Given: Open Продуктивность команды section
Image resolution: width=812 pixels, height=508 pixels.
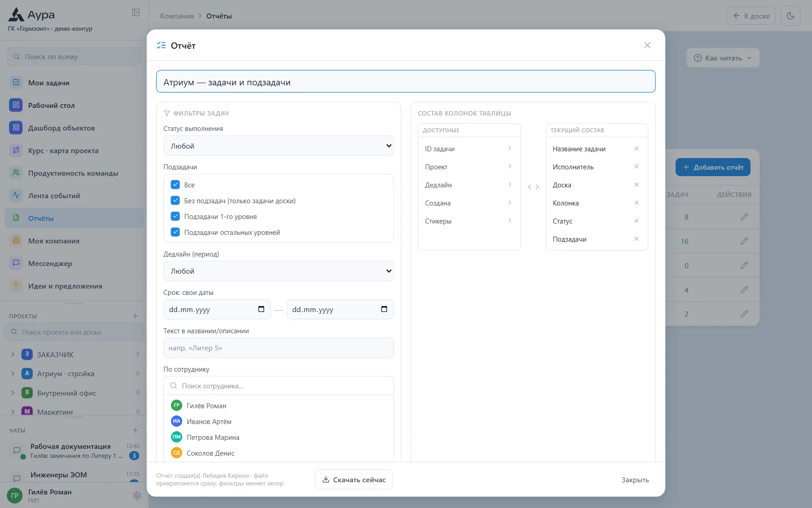Looking at the screenshot, I should click(74, 173).
